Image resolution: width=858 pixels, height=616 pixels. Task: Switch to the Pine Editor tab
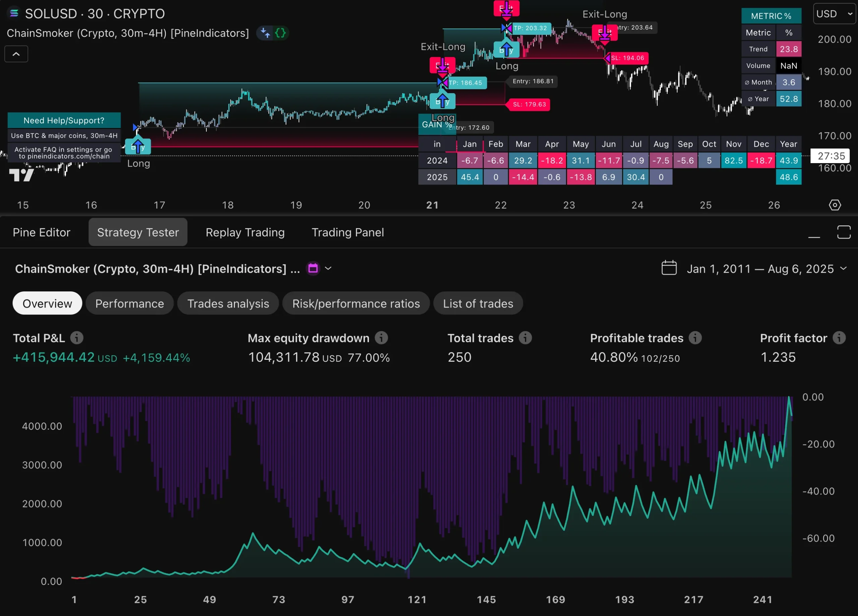pyautogui.click(x=42, y=232)
